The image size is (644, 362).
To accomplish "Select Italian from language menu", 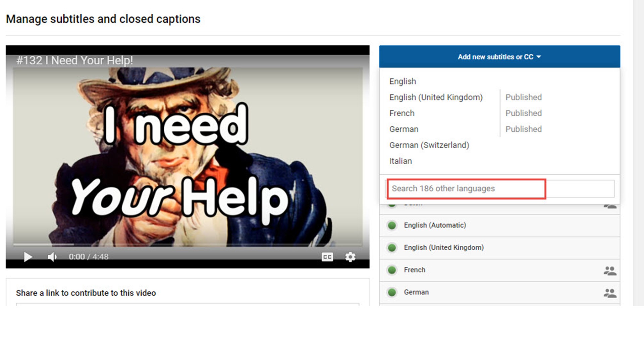I will point(400,161).
